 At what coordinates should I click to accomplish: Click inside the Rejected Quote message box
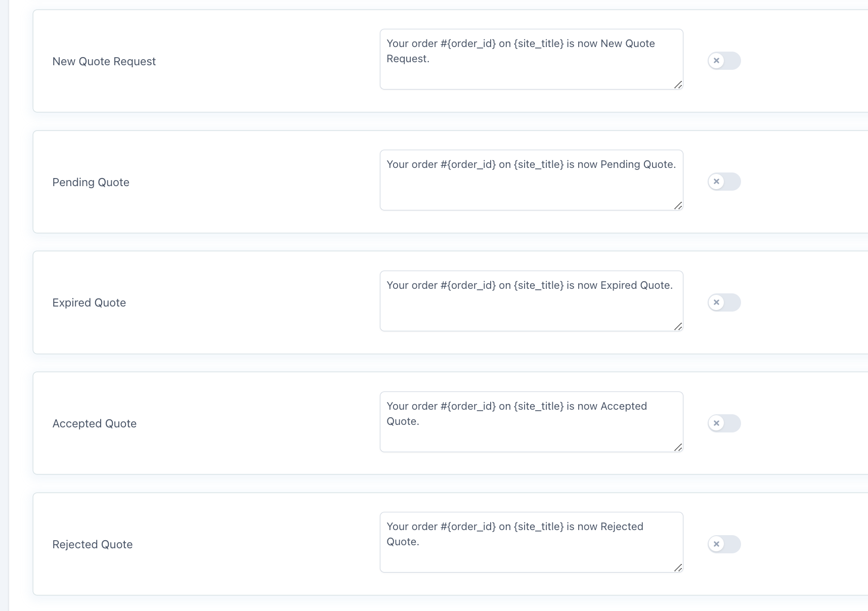click(531, 542)
